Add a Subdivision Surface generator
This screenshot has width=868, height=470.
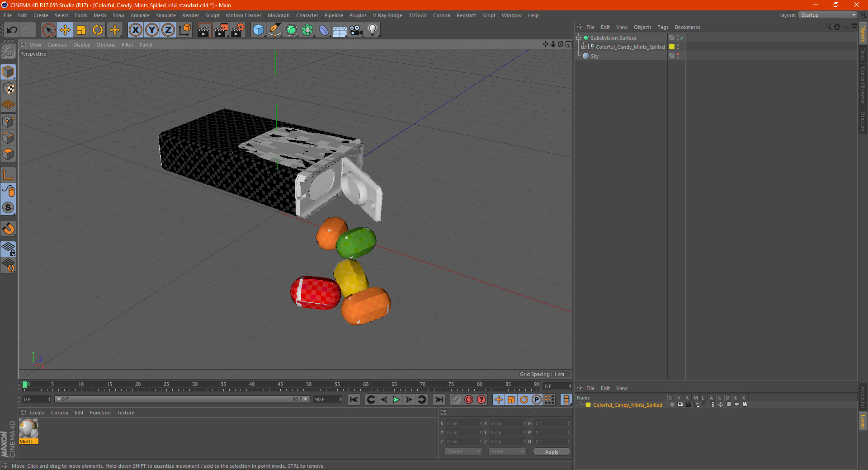[291, 30]
